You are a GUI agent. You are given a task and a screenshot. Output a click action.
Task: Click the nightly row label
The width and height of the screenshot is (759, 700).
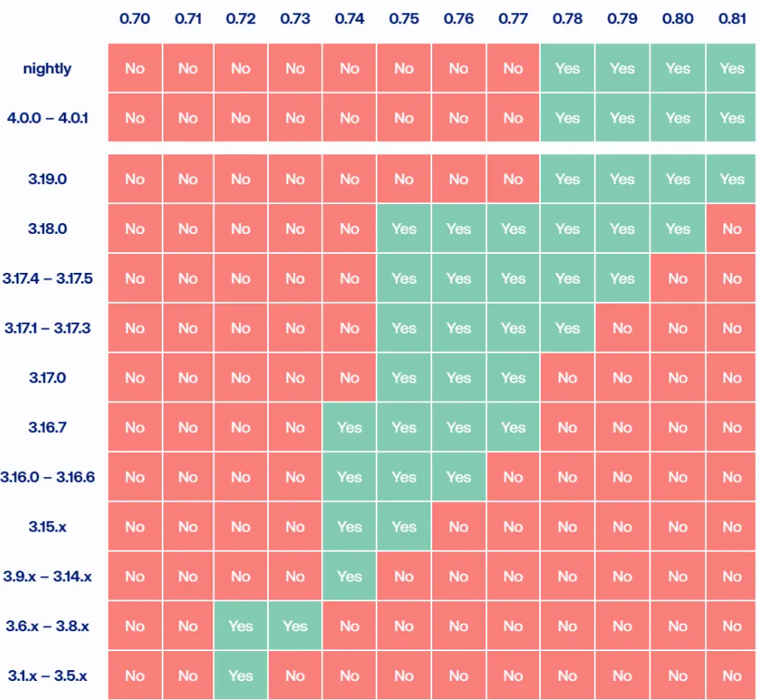click(x=47, y=69)
